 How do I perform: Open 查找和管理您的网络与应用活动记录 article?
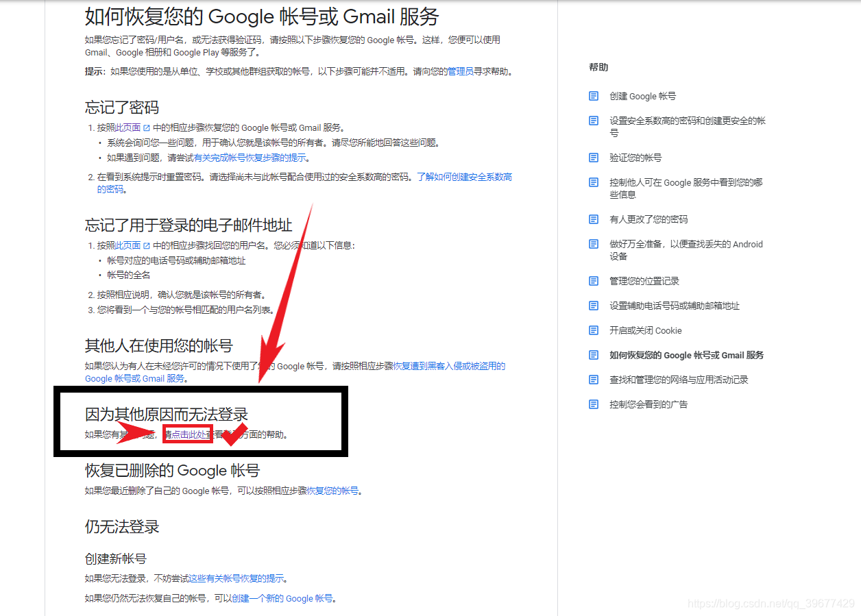679,380
